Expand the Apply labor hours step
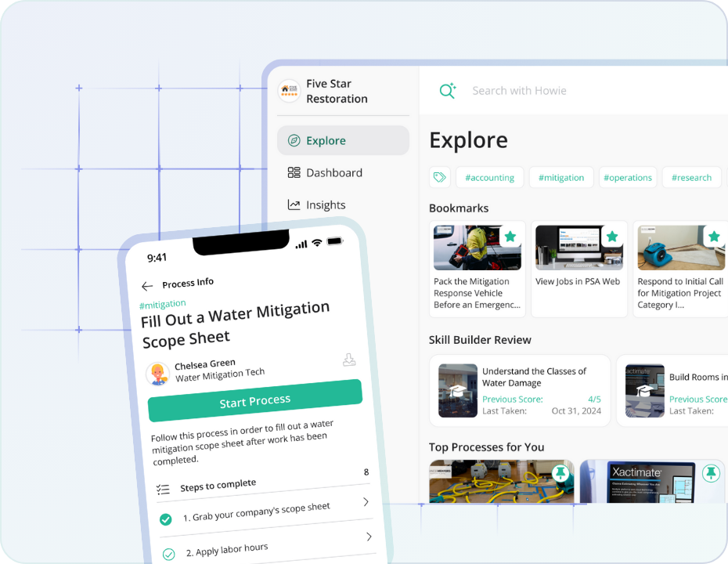The image size is (728, 564). click(369, 537)
